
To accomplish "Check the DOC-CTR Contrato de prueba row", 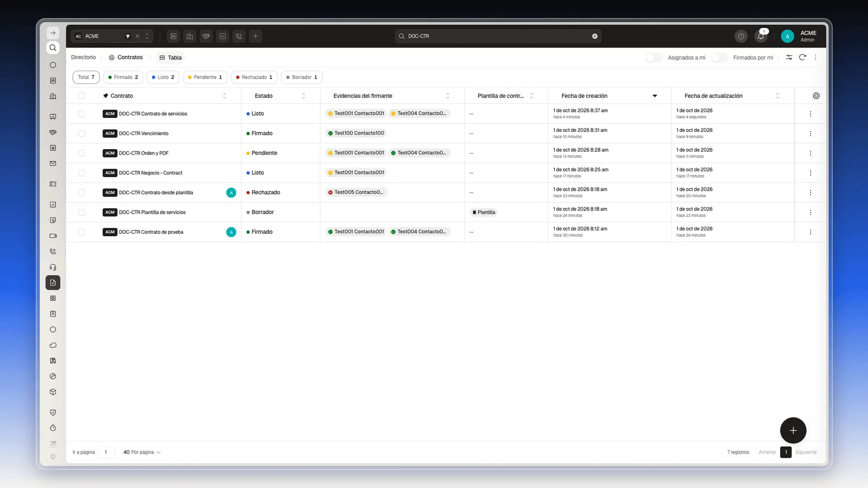I will (x=81, y=232).
